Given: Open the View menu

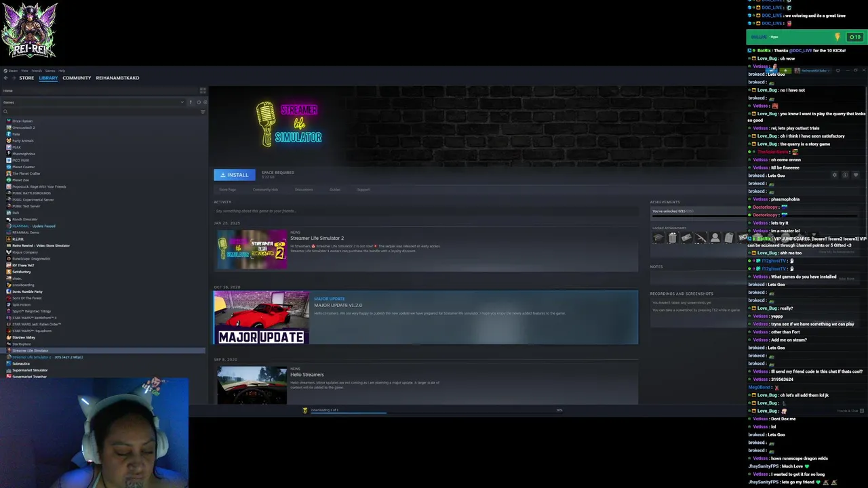Looking at the screenshot, I should (24, 70).
